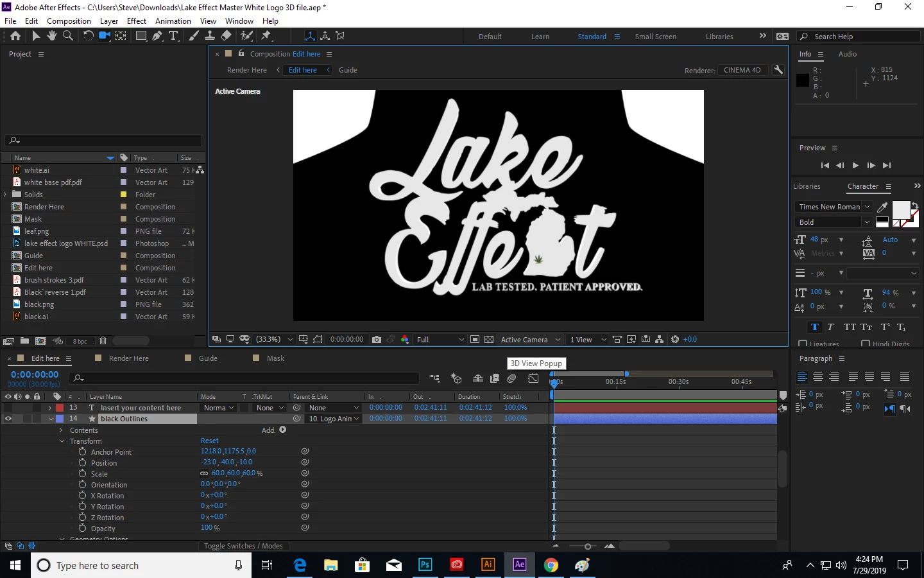Select the Pan Behind anchor point tool
This screenshot has height=578, width=924.
(x=121, y=36)
